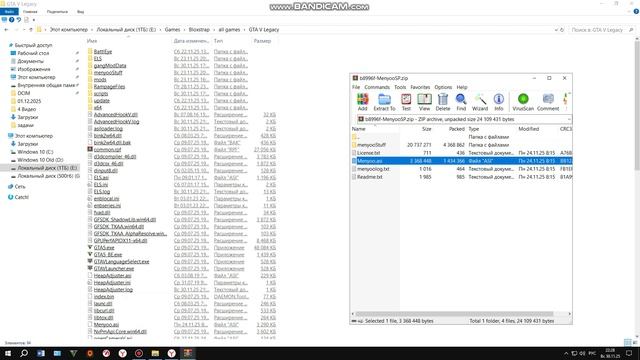The image size is (640, 360).
Task: Sort Explorer files by Размер column
Action: coord(262,41)
